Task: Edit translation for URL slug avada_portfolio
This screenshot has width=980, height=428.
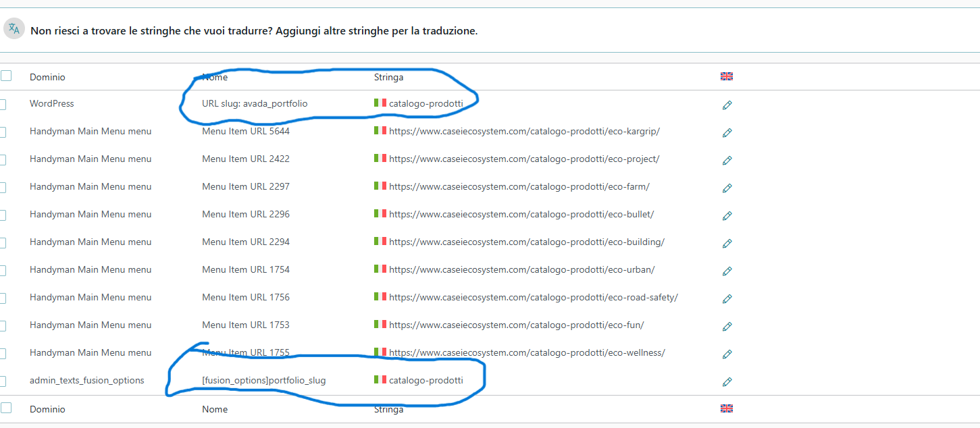Action: pos(727,105)
